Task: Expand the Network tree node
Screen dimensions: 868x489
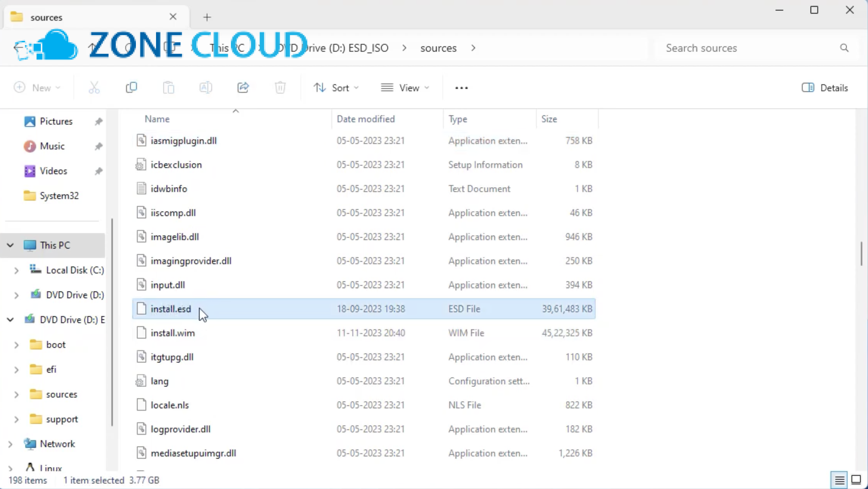Action: coord(10,444)
